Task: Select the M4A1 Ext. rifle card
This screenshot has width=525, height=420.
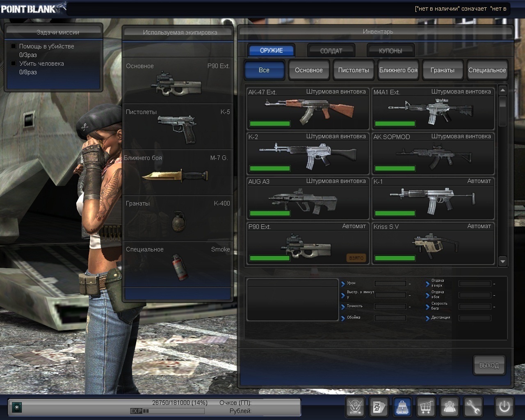Action: (433, 108)
